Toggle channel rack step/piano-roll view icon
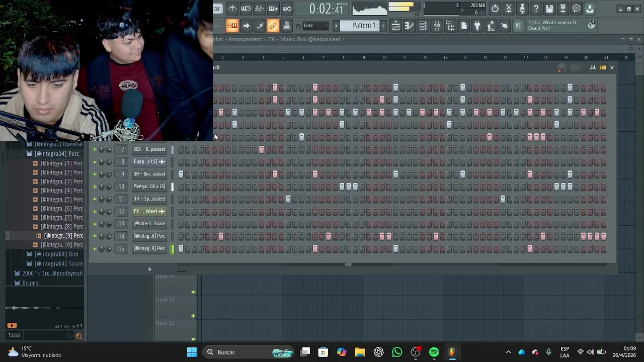The image size is (644, 362). [602, 67]
